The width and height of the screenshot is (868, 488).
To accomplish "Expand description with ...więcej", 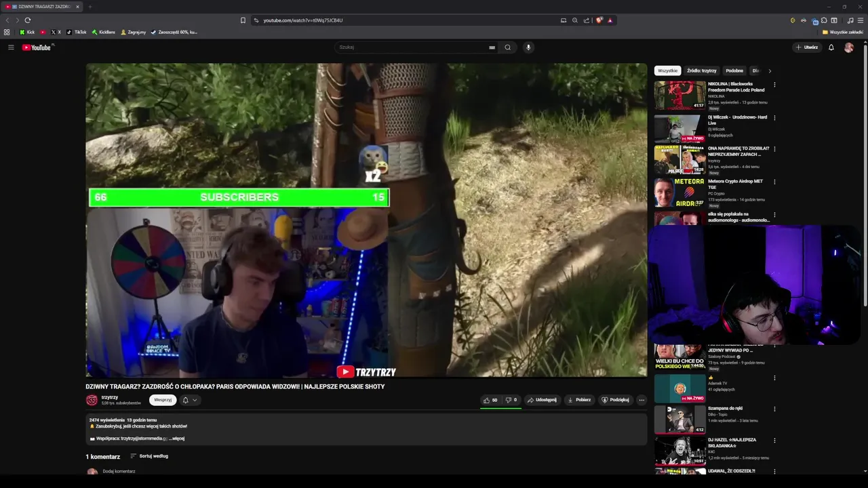I will [x=176, y=439].
